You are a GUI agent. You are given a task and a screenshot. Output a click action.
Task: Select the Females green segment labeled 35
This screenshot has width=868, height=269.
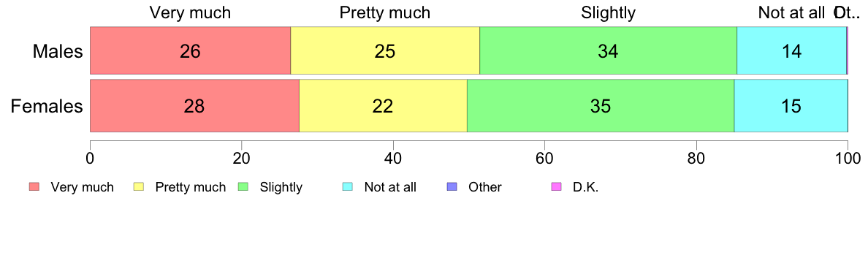point(601,106)
